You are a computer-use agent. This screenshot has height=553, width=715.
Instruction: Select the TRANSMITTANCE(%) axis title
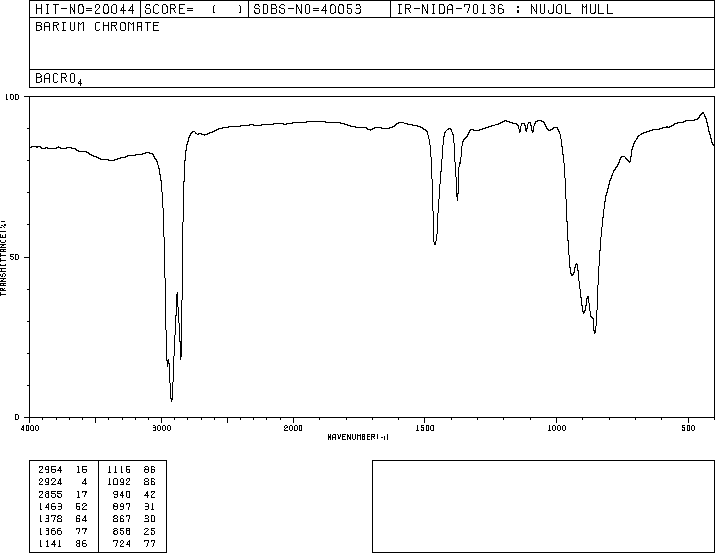click(x=3, y=258)
